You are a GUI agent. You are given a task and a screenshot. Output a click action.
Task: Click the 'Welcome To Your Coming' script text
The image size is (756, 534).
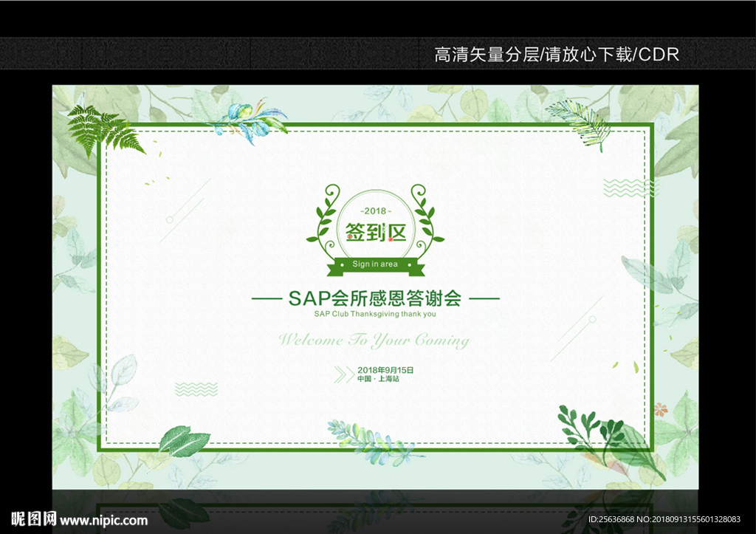[374, 340]
